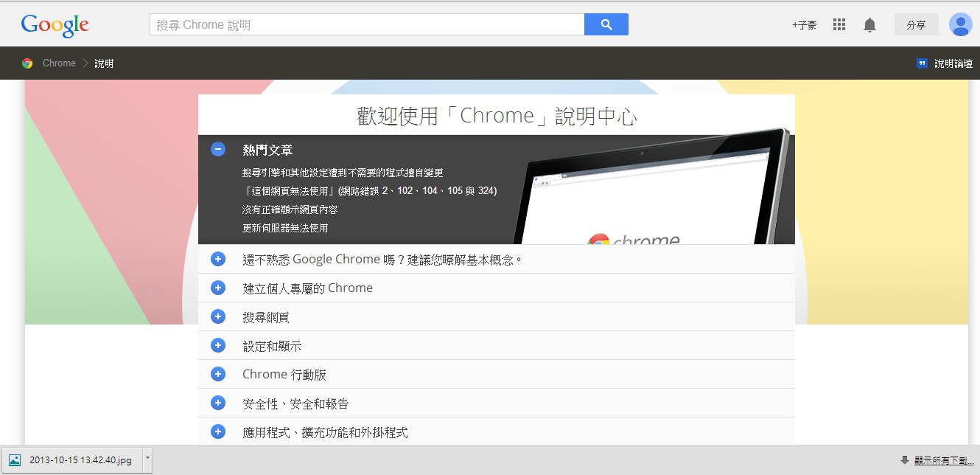The width and height of the screenshot is (980, 475).
Task: Open article 搜尋引擎和其他設定遭到不需要的程式擅自變更
Action: pyautogui.click(x=343, y=173)
